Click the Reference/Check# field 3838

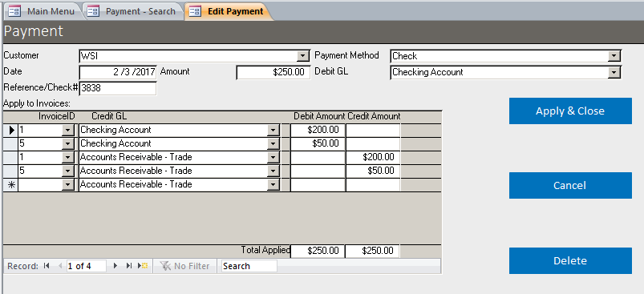coord(117,88)
